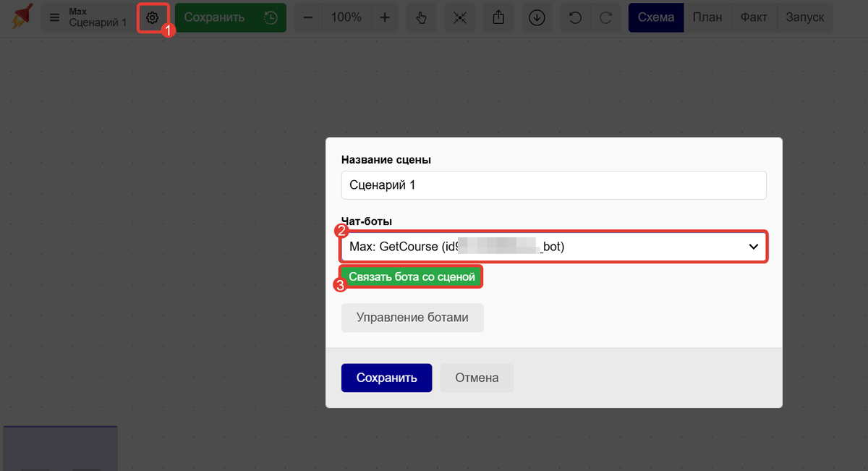Zoom in with the plus control
This screenshot has width=868, height=471.
click(385, 17)
